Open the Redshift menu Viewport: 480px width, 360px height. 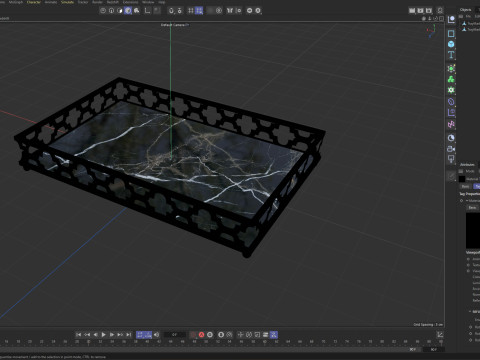tap(113, 2)
